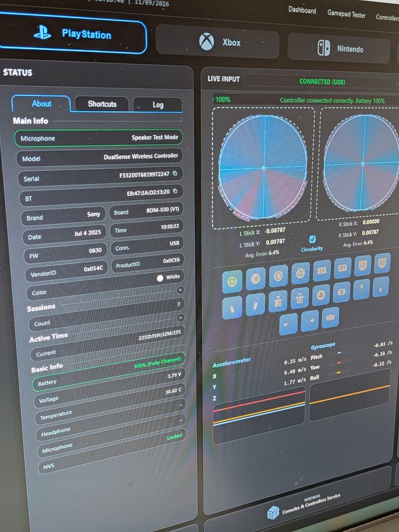Screen dimensions: 399x532
Task: Click the Conn. USB field
Action: click(148, 245)
